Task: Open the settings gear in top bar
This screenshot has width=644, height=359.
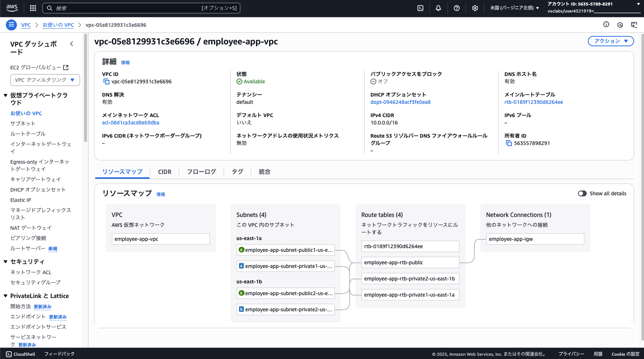Action: pyautogui.click(x=475, y=8)
